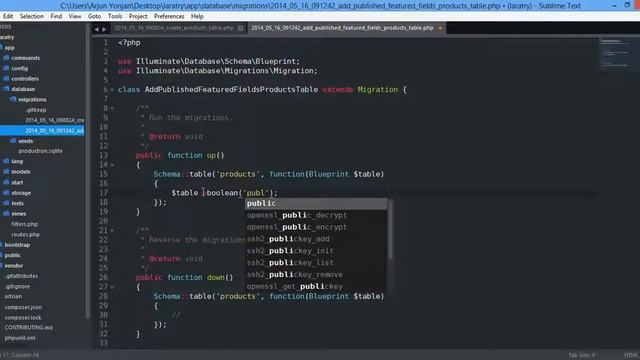Open the Project menu
This screenshot has height=360, width=640.
tap(138, 16)
